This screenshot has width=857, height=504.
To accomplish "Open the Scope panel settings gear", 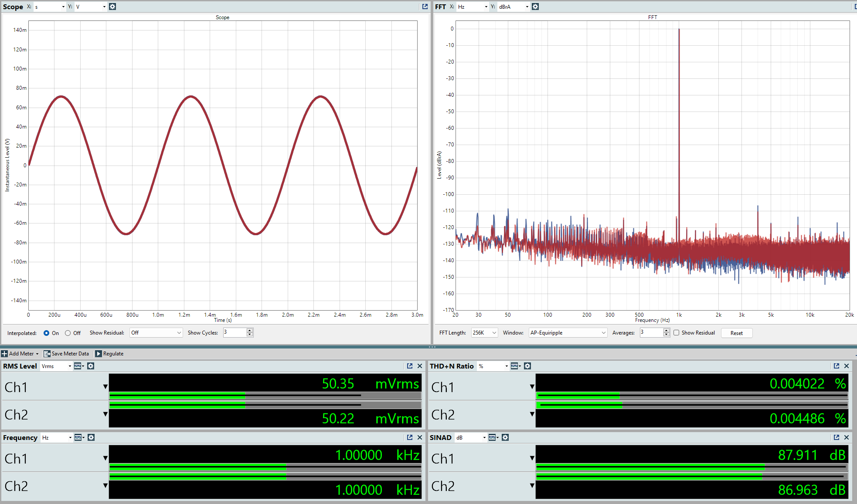I will coord(112,7).
